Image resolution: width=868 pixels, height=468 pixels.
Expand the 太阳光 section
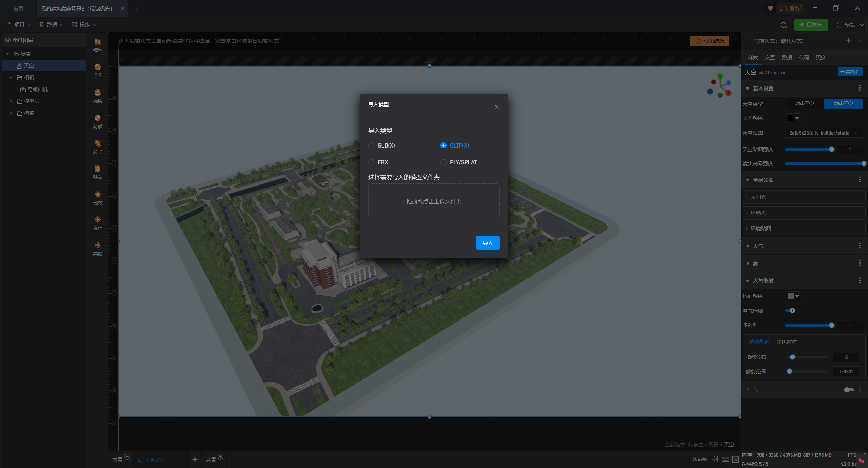coord(758,197)
